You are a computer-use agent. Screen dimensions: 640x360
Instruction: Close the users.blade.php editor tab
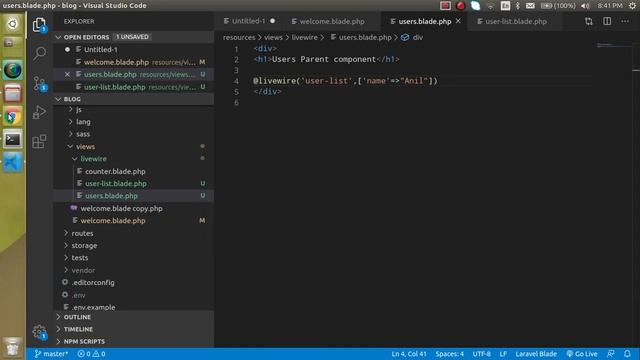pyautogui.click(x=458, y=21)
